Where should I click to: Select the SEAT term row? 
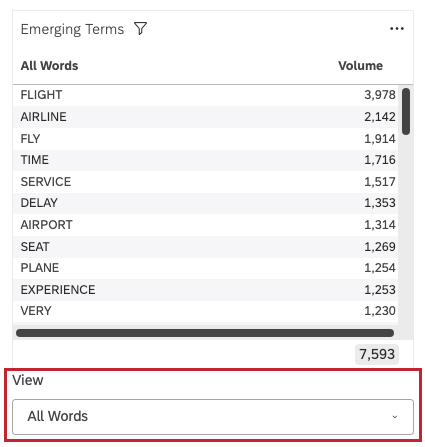point(205,247)
